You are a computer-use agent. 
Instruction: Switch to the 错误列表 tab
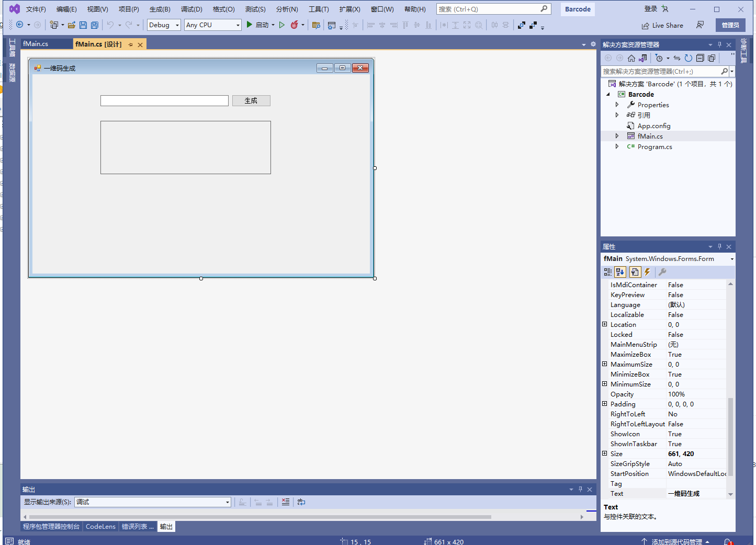point(138,527)
